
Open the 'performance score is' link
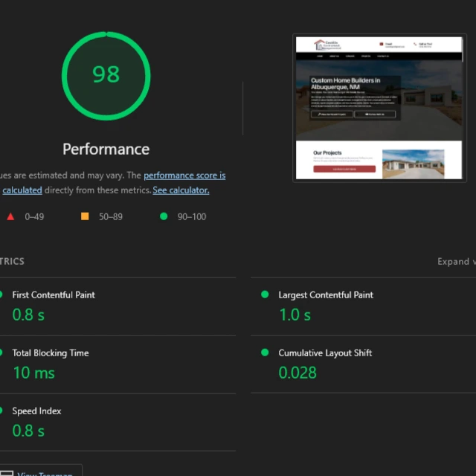pyautogui.click(x=184, y=176)
